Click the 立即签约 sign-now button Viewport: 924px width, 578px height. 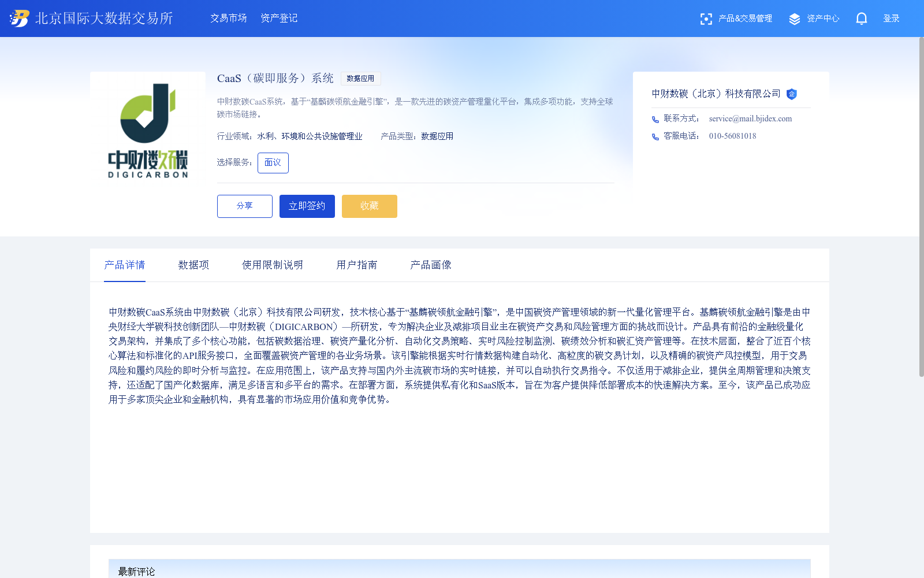pyautogui.click(x=307, y=206)
